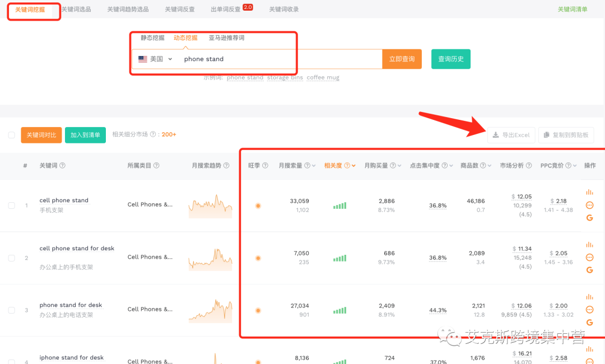Click the 立即查询 search button
605x364 pixels.
(402, 58)
